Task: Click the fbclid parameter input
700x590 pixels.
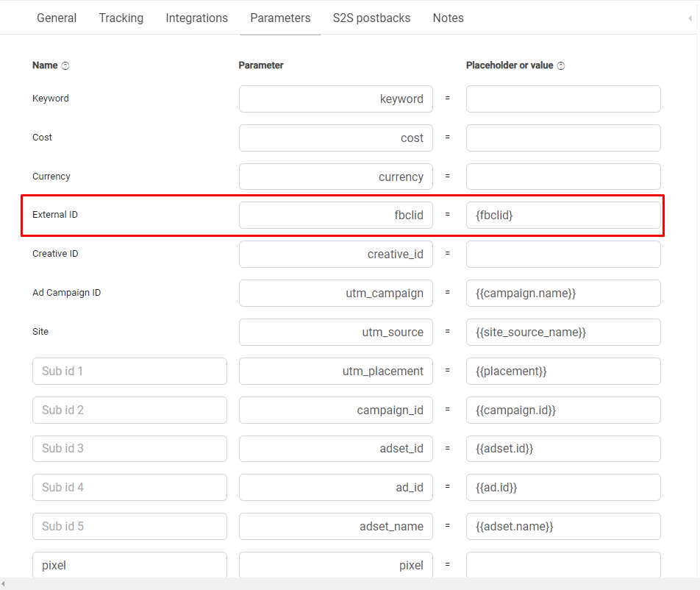Action: pos(336,215)
